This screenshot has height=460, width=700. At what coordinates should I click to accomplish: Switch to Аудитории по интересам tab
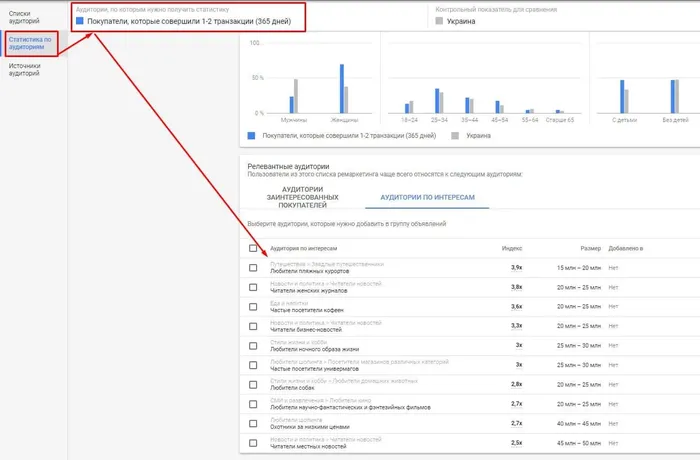427,197
